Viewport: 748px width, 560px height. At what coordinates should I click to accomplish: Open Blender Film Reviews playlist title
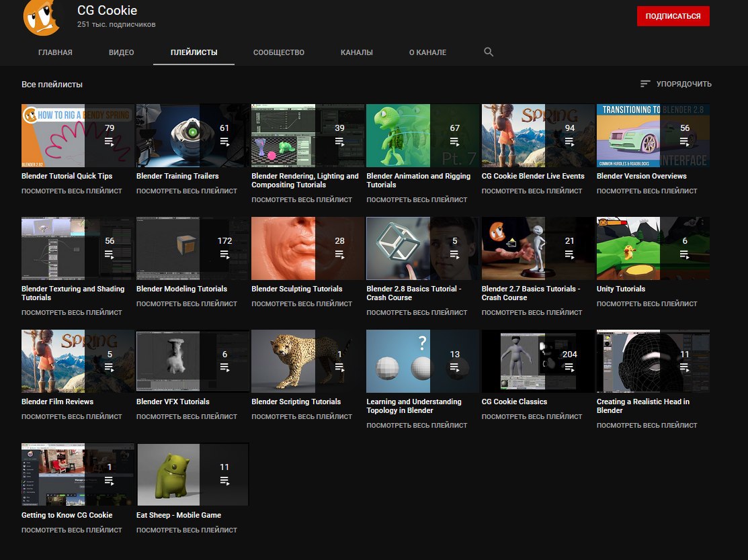(57, 402)
